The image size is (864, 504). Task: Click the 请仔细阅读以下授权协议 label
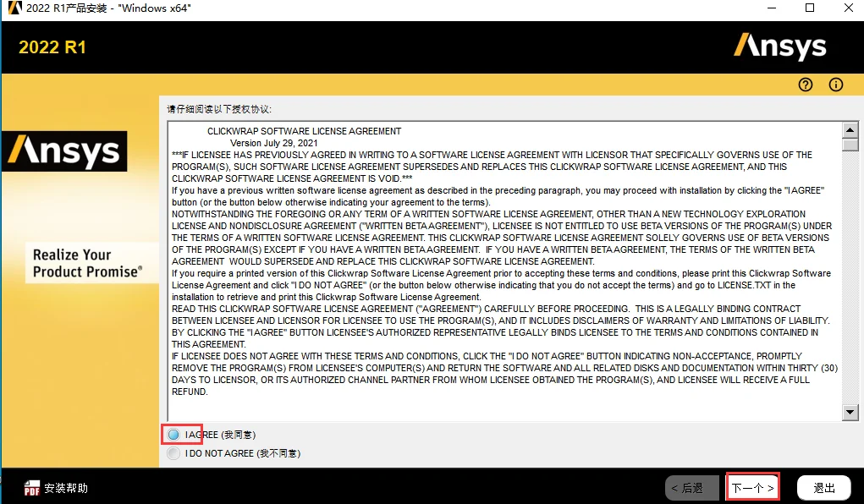tap(219, 109)
